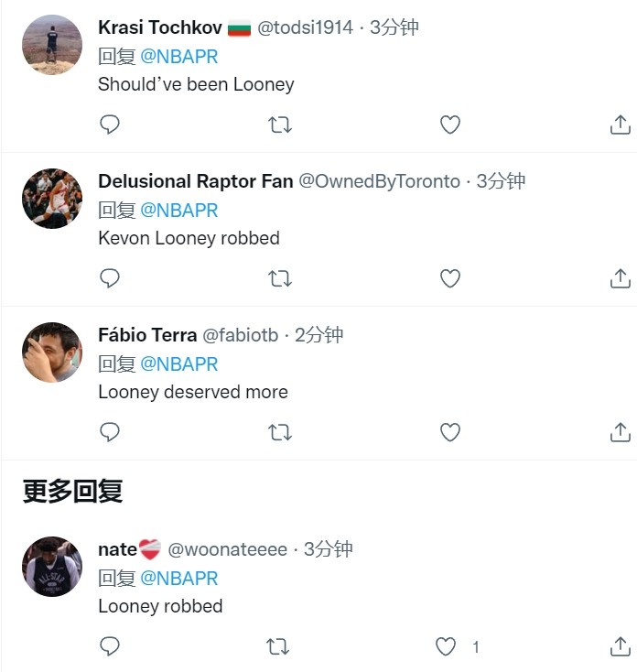Like nate's tweet with 1 like
This screenshot has width=637, height=672.
(x=446, y=646)
